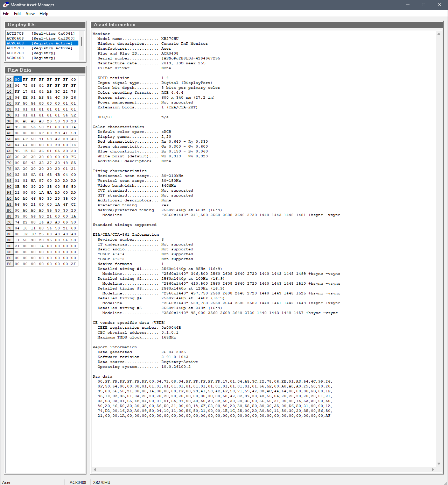448x485 pixels.
Task: Click Display IDs list scrollbar
Action: tap(82, 41)
